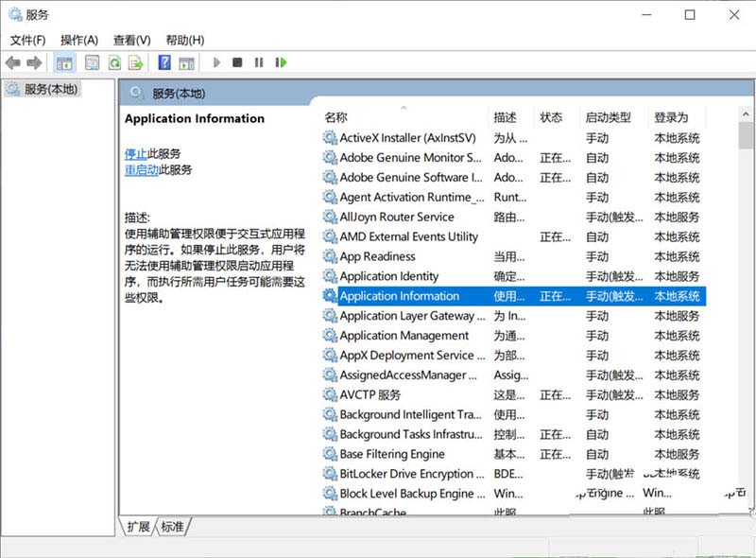The image size is (756, 558).
Task: Click gear icon beside AVCTP 服务
Action: tap(330, 395)
